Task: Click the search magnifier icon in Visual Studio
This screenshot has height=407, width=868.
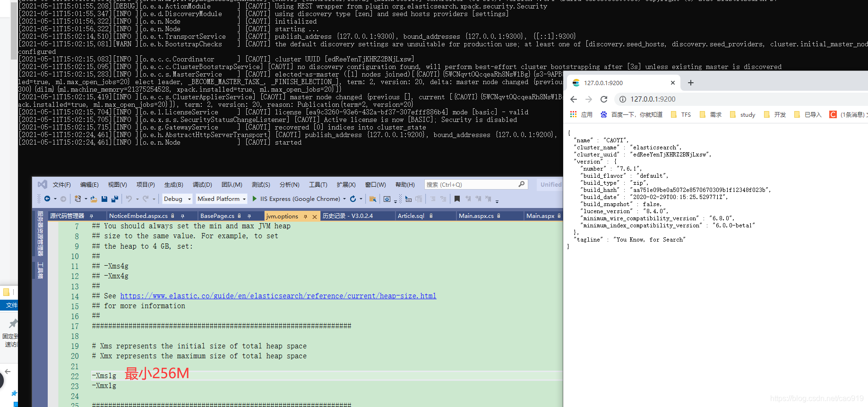Action: (522, 184)
